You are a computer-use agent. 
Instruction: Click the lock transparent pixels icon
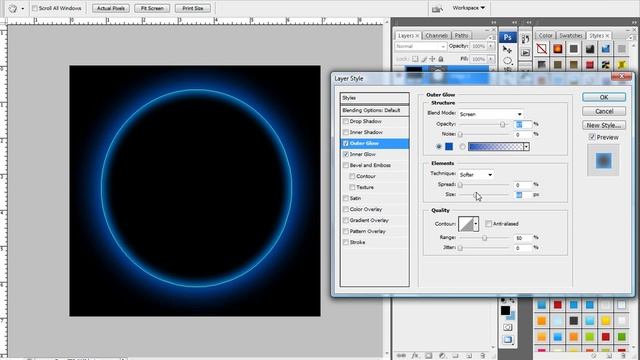pyautogui.click(x=415, y=59)
